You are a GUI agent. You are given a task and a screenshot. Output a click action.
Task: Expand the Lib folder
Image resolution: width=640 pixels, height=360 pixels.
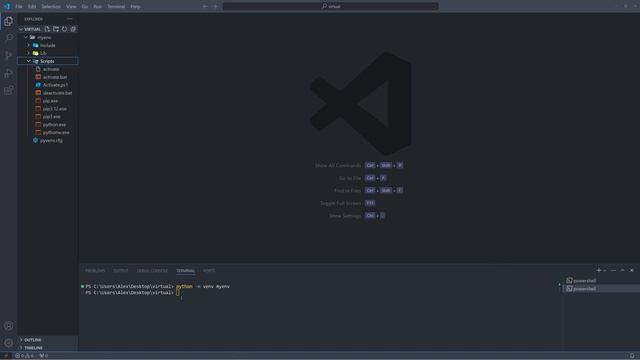coord(29,53)
